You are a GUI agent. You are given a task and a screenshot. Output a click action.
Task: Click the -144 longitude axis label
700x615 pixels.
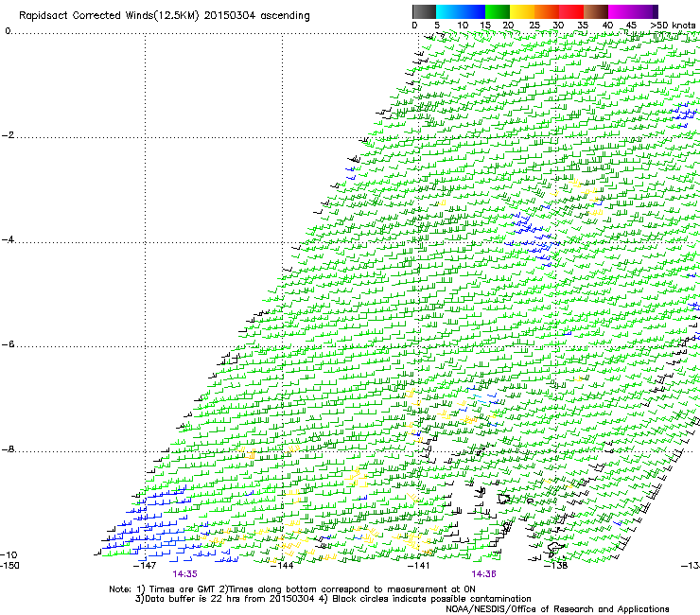point(282,566)
